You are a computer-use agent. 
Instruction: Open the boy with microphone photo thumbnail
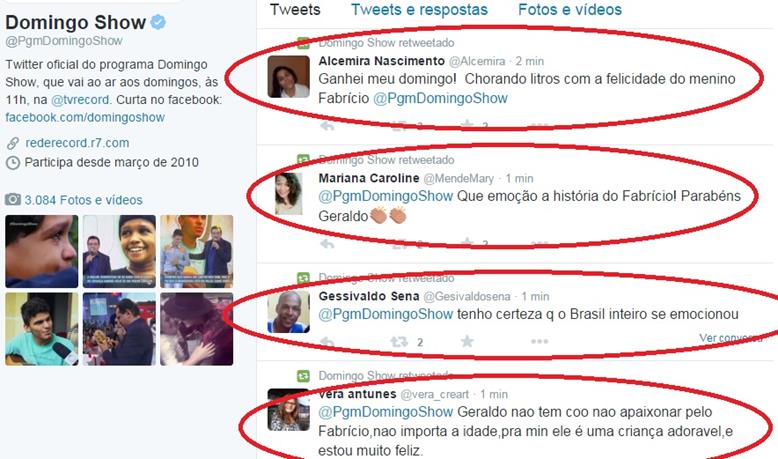coord(42,329)
